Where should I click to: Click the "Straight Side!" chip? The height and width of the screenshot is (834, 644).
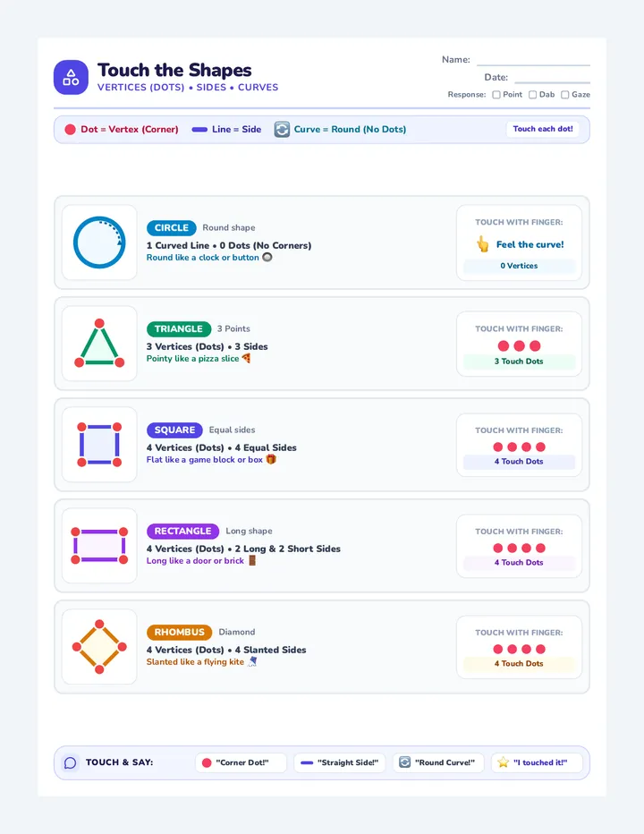339,762
